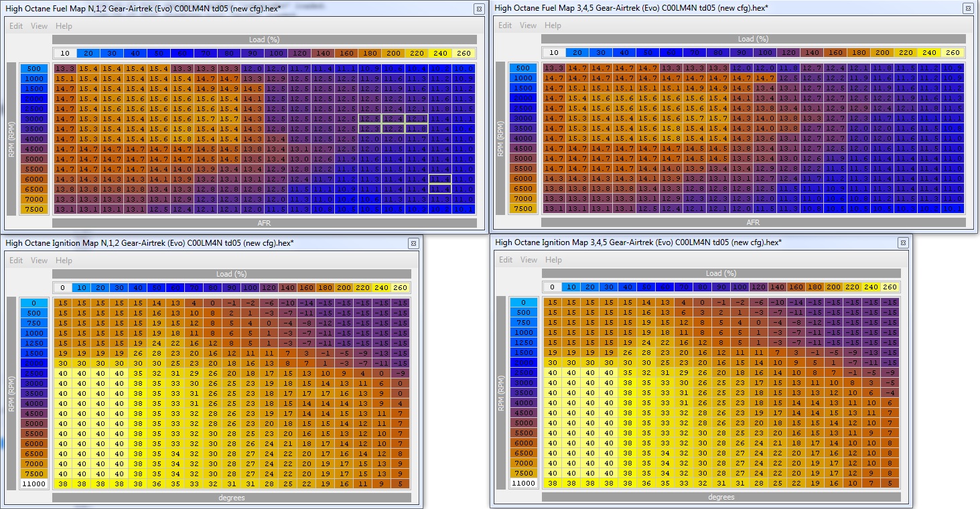980x509 pixels.
Task: Open Edit menu in Ignition Map 3,4,5 window
Action: pyautogui.click(x=506, y=260)
